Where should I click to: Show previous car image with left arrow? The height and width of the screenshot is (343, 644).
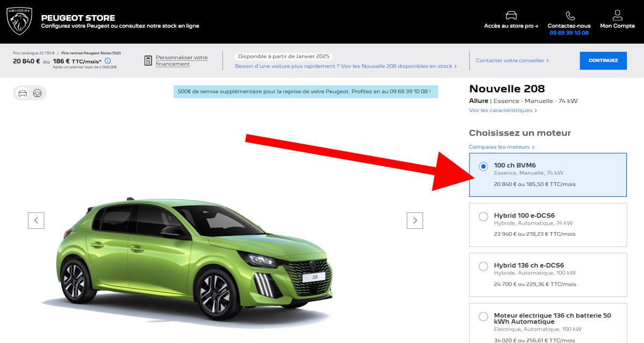(36, 220)
